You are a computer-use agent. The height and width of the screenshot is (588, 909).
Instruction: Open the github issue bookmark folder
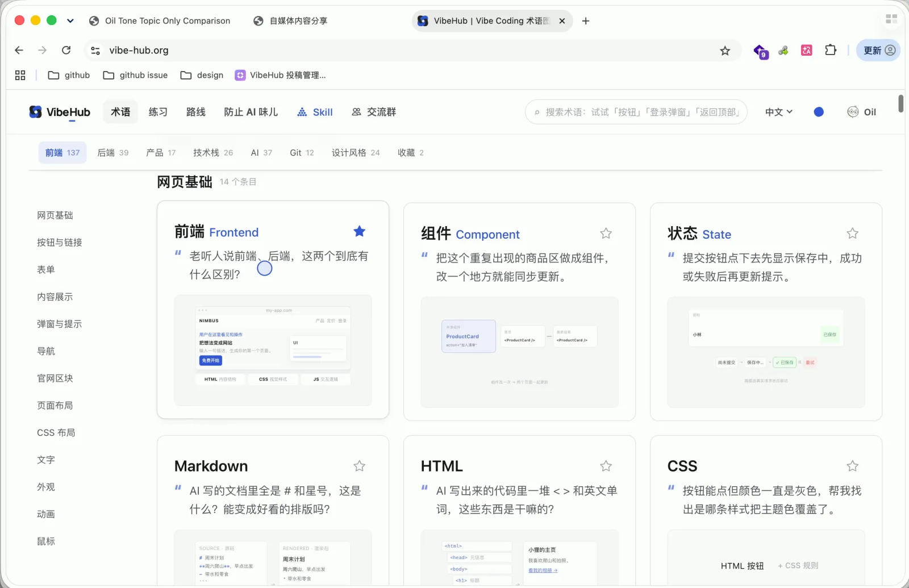pyautogui.click(x=135, y=75)
